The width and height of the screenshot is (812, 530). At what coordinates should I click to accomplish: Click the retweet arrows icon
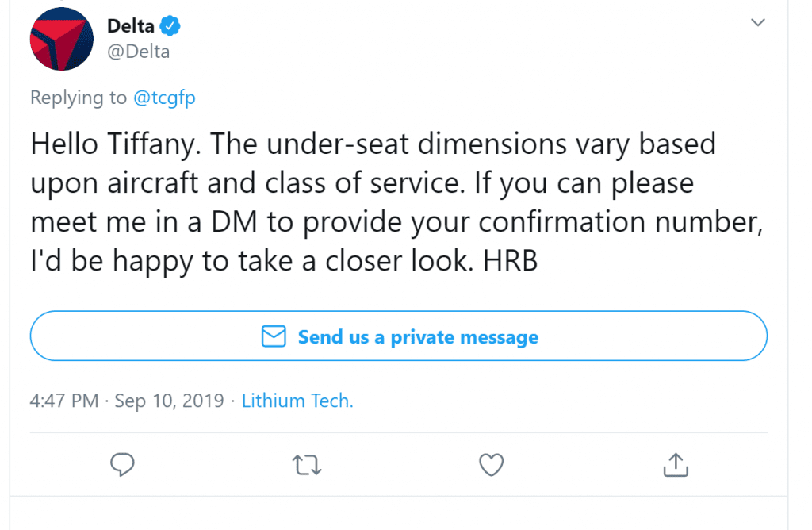point(307,465)
